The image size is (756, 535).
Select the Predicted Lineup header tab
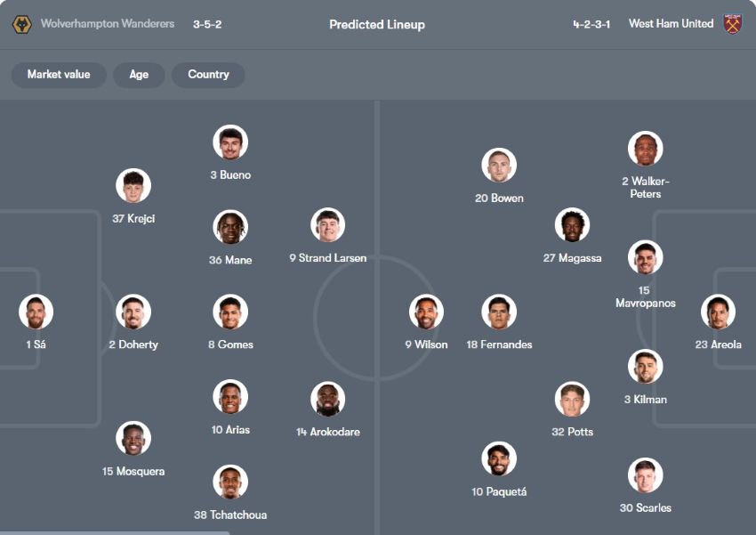(377, 24)
